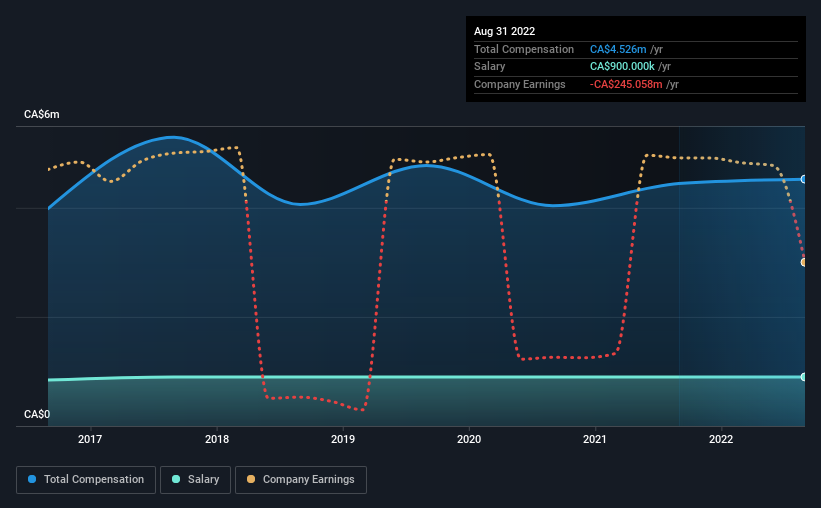Click the 2019 x-axis label

coord(343,439)
